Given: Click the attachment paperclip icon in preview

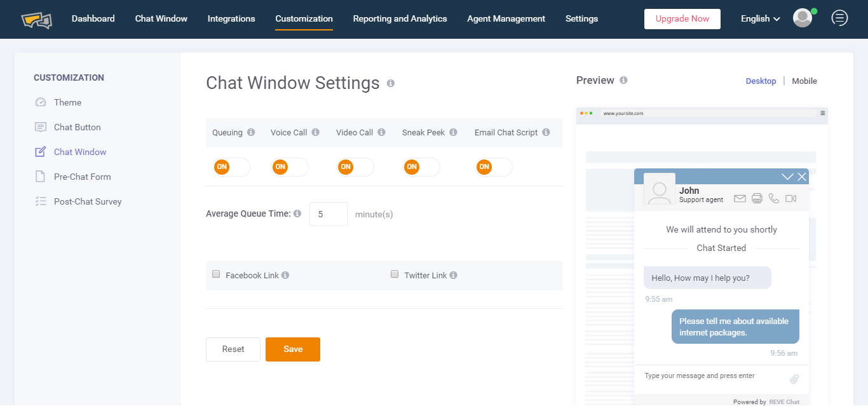Looking at the screenshot, I should pos(794,379).
